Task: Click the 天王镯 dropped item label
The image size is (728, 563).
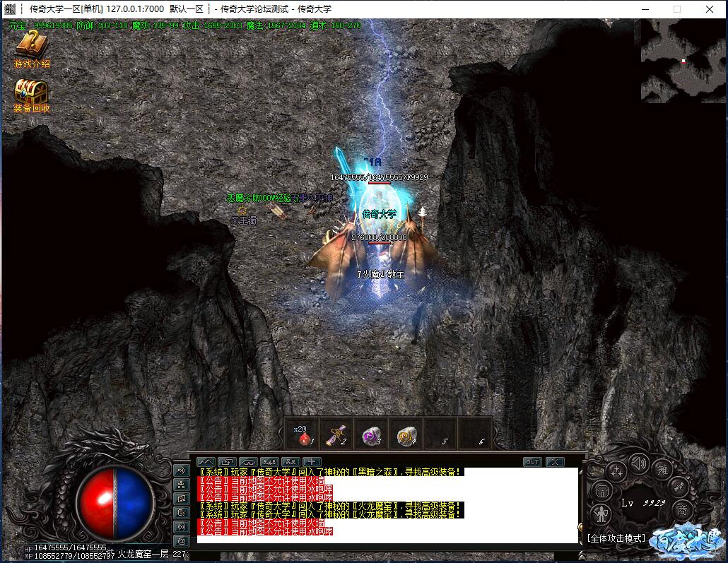Action: [x=243, y=220]
